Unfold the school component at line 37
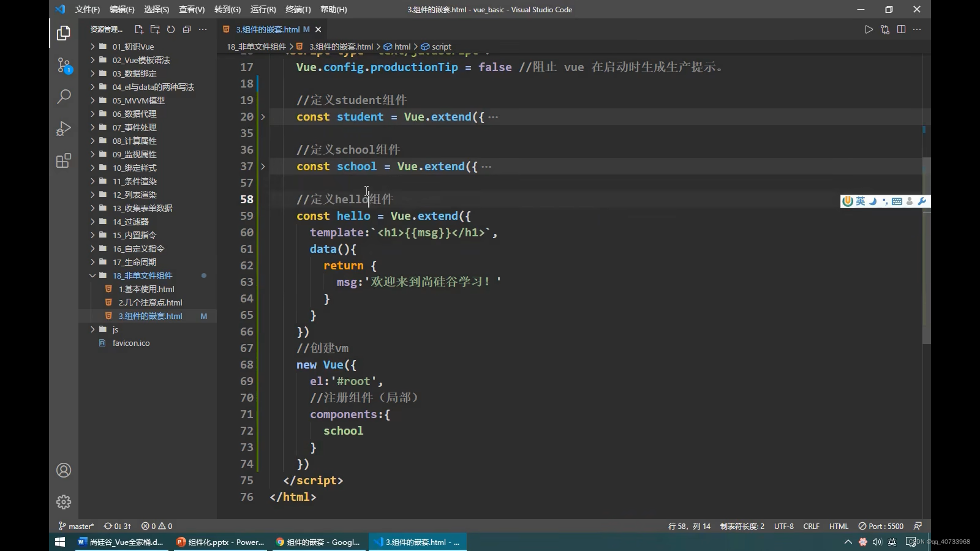This screenshot has height=551, width=980. [263, 166]
